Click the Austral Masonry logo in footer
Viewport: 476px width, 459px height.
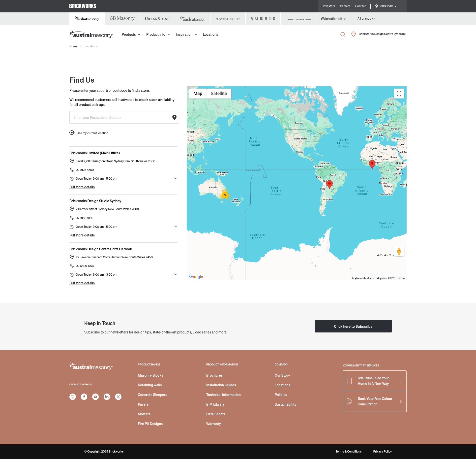pyautogui.click(x=91, y=366)
